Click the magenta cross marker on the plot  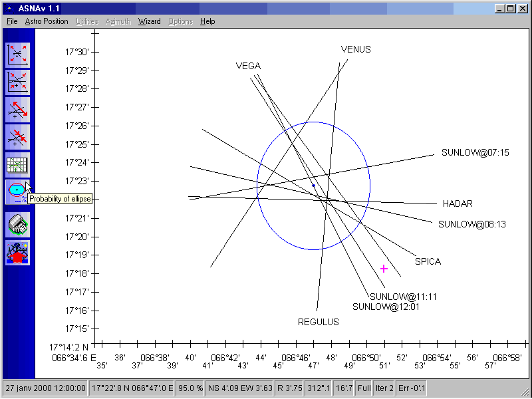[x=384, y=269]
